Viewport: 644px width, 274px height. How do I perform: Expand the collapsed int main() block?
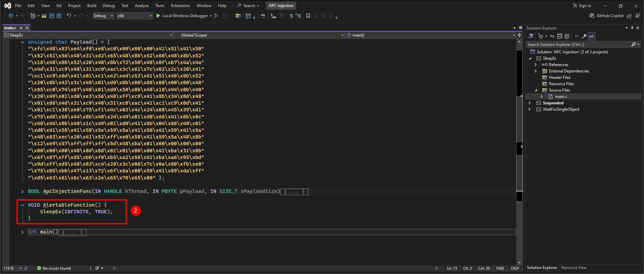point(22,232)
